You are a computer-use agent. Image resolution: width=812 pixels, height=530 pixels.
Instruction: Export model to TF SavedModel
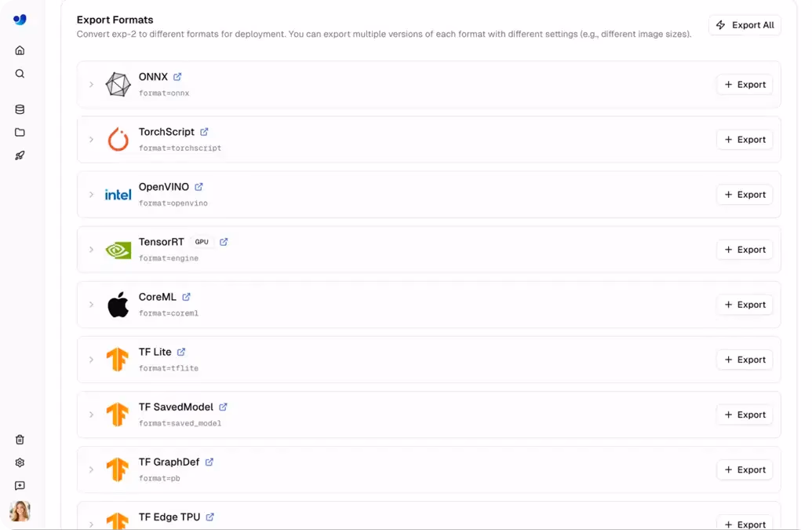click(745, 415)
